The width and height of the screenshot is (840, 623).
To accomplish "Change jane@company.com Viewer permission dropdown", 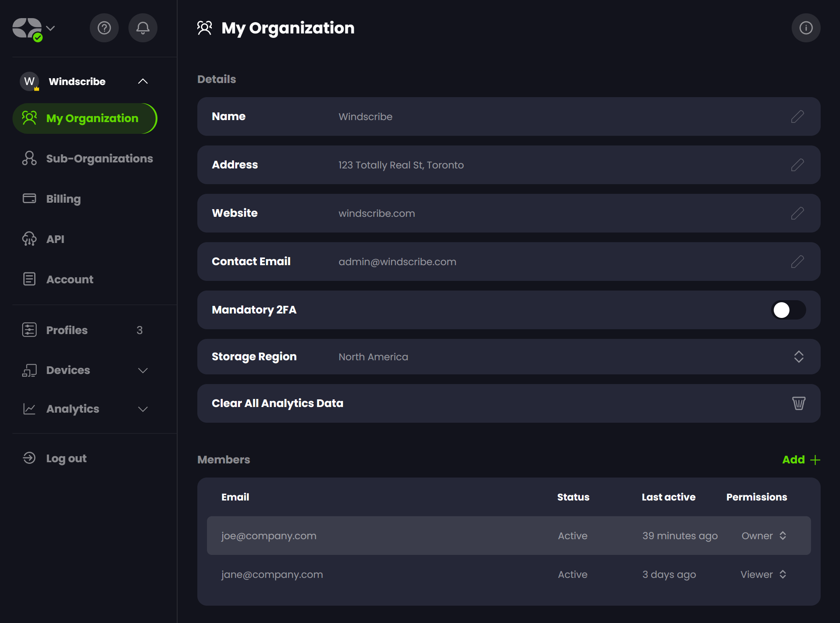I will pos(763,574).
